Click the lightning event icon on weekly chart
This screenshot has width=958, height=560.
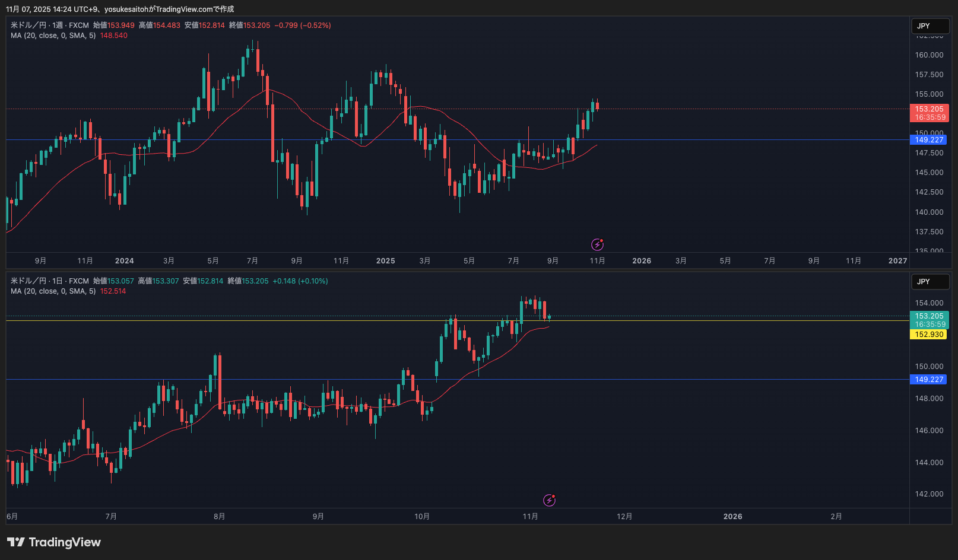[597, 244]
